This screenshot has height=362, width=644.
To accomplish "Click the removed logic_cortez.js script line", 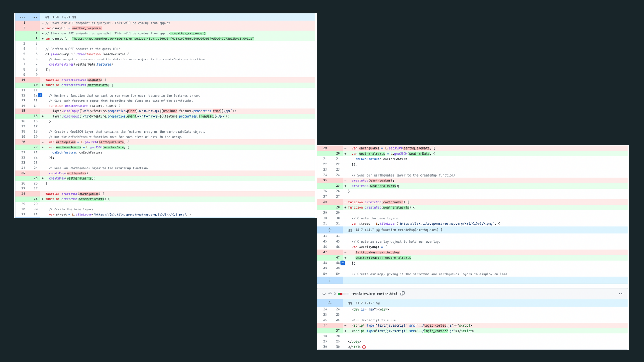I will pos(412,325).
